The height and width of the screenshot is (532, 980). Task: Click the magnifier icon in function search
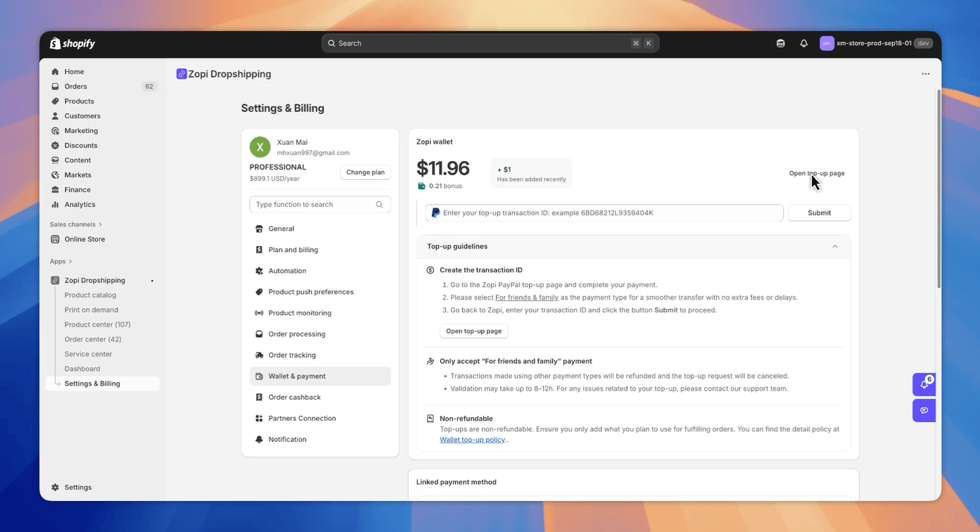tap(379, 205)
